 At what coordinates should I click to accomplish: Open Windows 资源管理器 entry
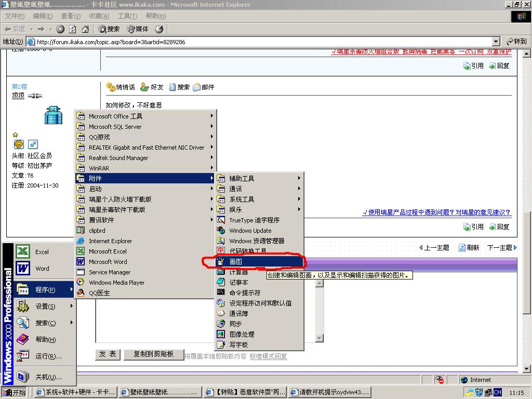point(259,241)
